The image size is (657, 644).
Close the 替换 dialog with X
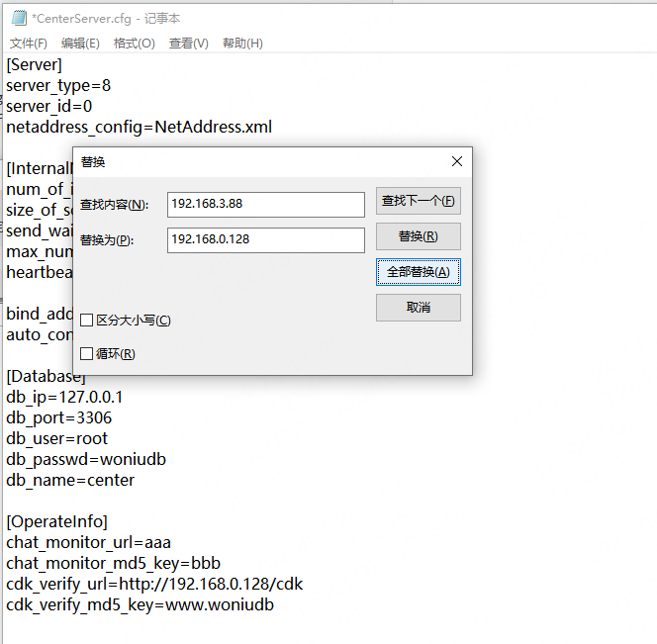456,161
